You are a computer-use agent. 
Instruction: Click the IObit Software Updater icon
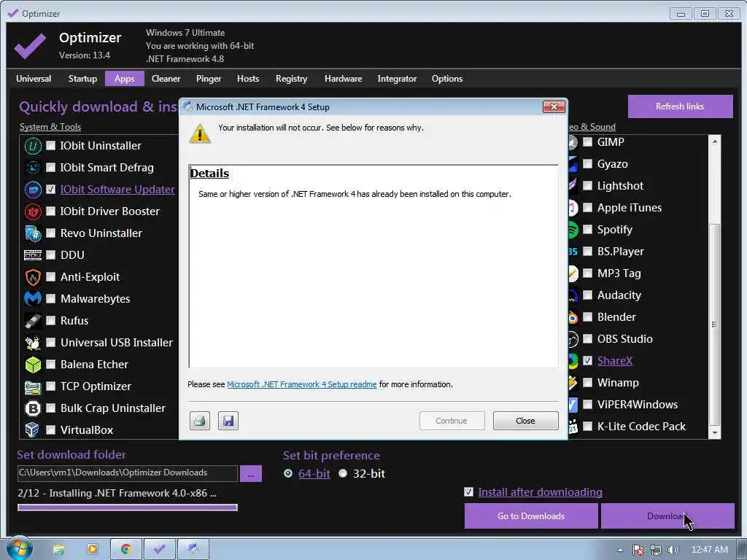[x=33, y=190]
